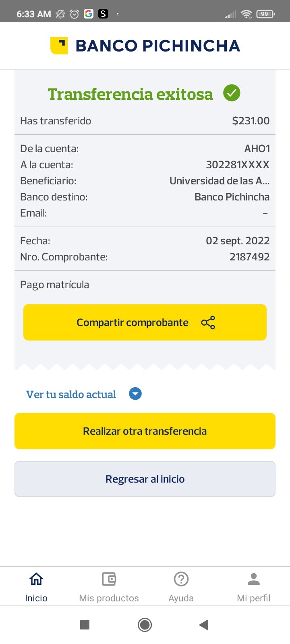Open the Inicio home icon
The width and height of the screenshot is (290, 644).
36,579
